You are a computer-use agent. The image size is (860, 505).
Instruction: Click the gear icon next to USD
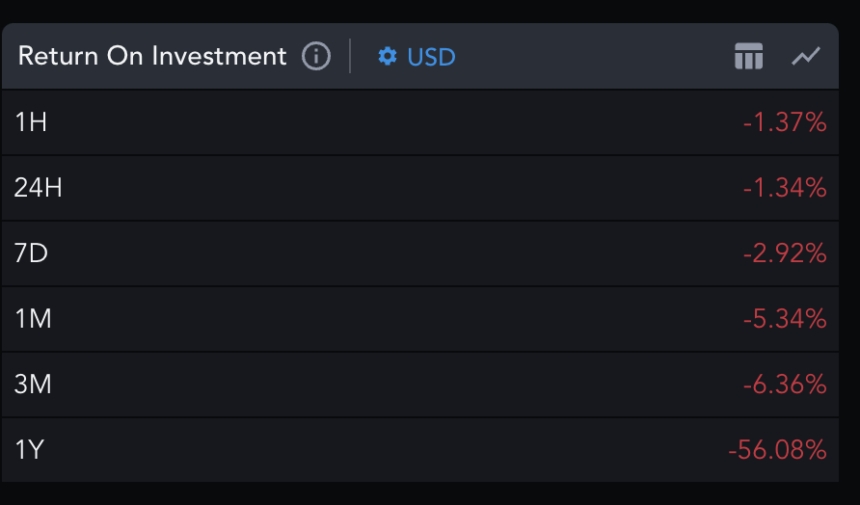click(387, 57)
